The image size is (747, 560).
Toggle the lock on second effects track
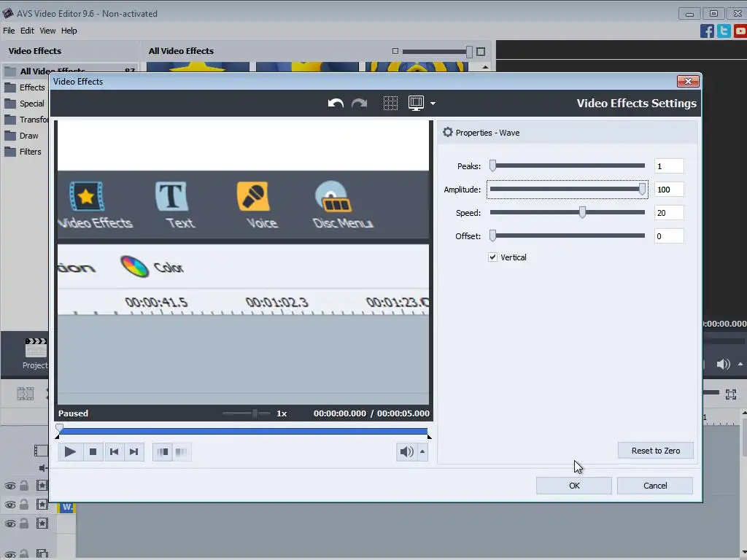[24, 505]
